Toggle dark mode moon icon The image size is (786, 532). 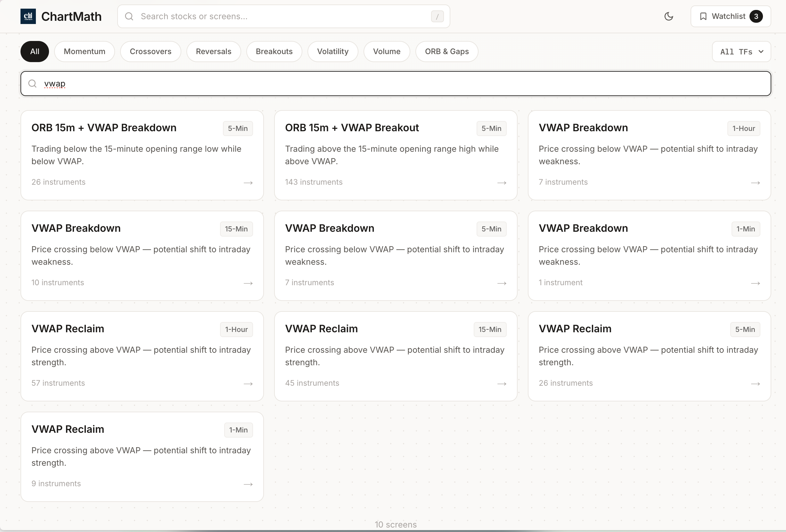pyautogui.click(x=669, y=16)
